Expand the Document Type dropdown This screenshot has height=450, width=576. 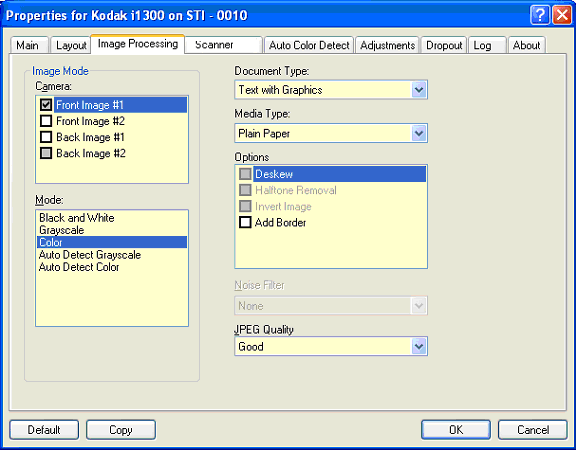click(x=419, y=90)
